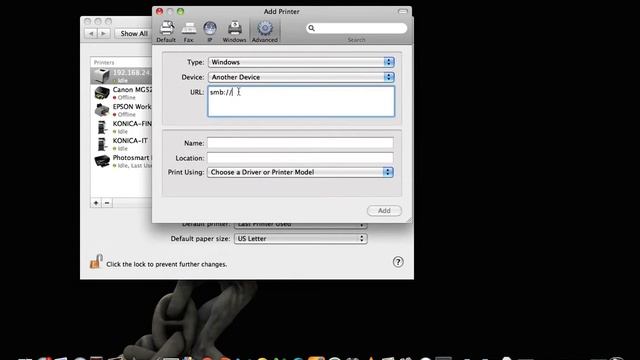Screen dimensions: 640x360
Task: Go forward in the preferences window
Action: [x=104, y=33]
